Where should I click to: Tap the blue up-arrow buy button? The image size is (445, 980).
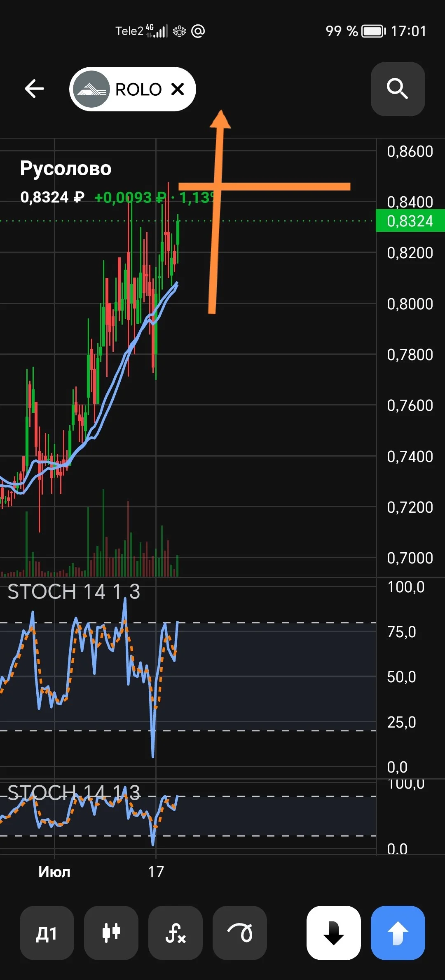pos(398,933)
